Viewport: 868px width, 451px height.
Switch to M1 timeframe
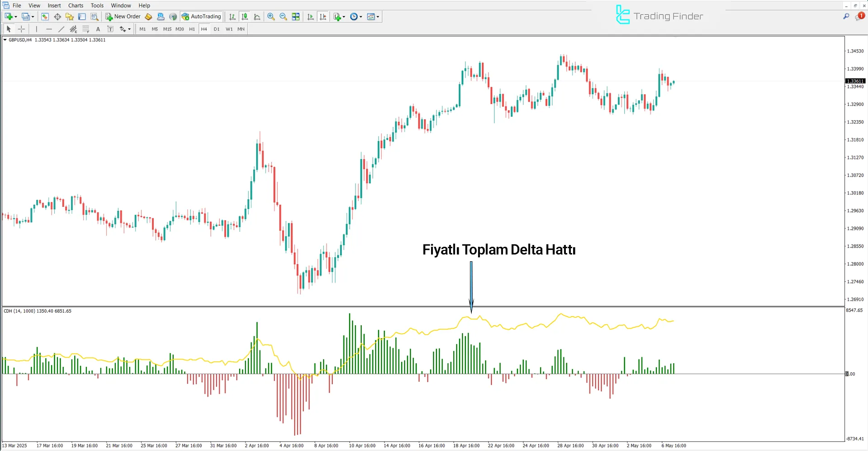coord(142,29)
